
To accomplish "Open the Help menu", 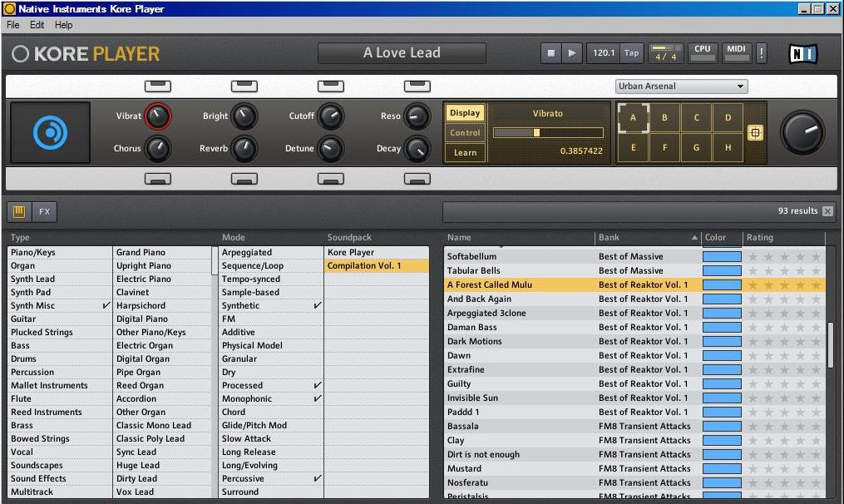I will pos(63,25).
